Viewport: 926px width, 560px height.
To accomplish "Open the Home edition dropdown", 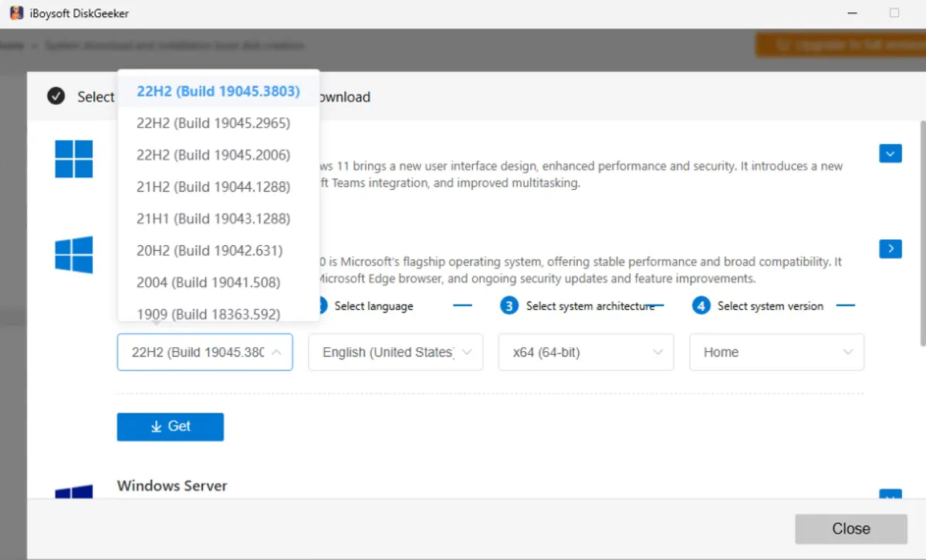I will pos(776,352).
